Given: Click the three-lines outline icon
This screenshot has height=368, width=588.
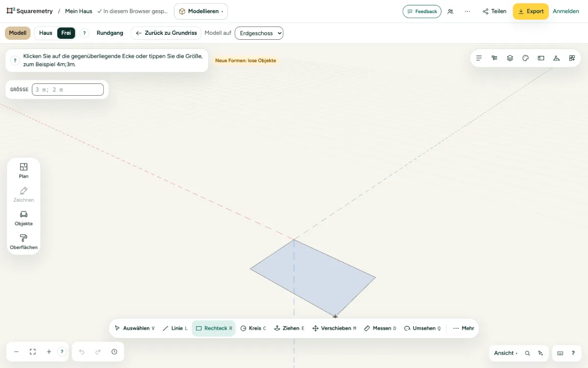Looking at the screenshot, I should click(x=479, y=58).
